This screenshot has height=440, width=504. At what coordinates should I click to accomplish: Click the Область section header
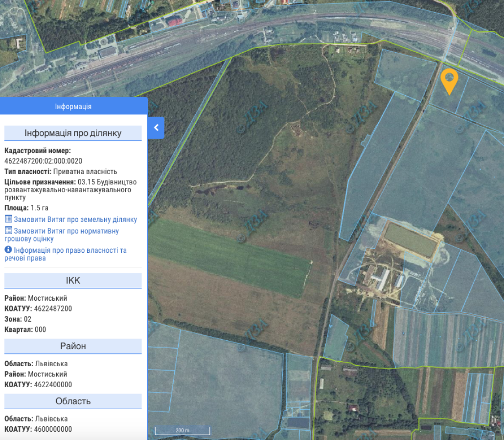73,401
